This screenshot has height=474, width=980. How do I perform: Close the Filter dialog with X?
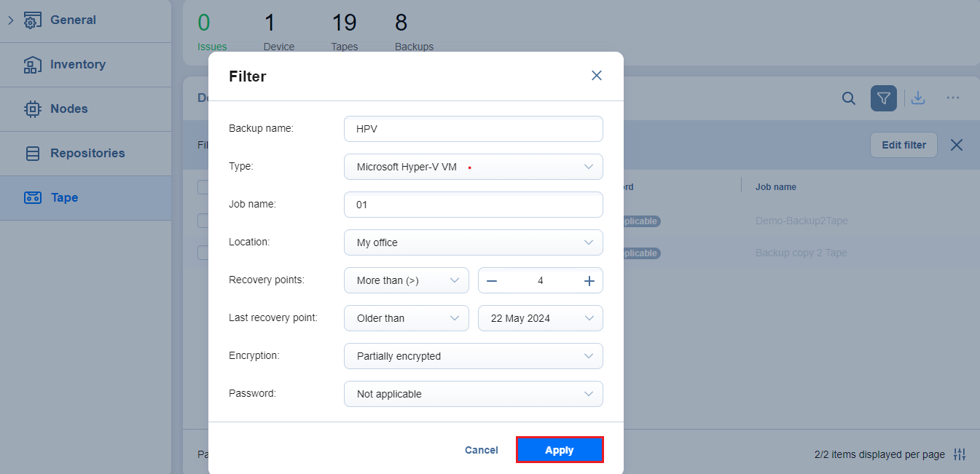[596, 76]
